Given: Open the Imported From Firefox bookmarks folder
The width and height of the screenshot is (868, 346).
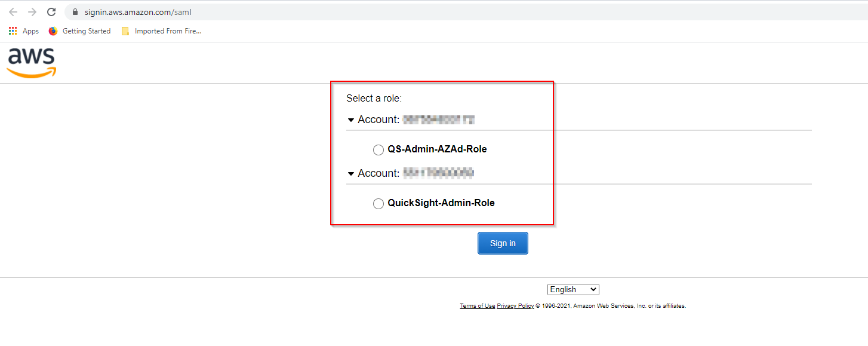Looking at the screenshot, I should pyautogui.click(x=161, y=31).
